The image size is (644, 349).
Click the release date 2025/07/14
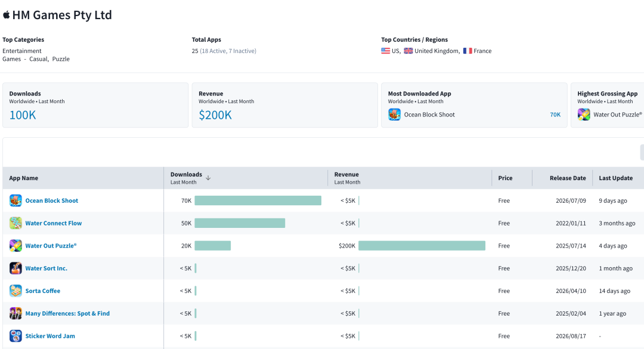(571, 246)
